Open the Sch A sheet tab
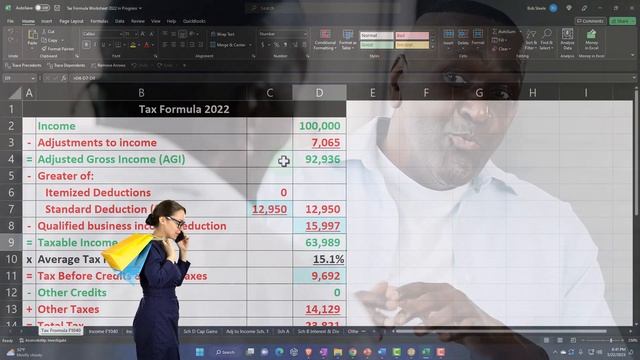Screen dimensions: 640x360 283,331
